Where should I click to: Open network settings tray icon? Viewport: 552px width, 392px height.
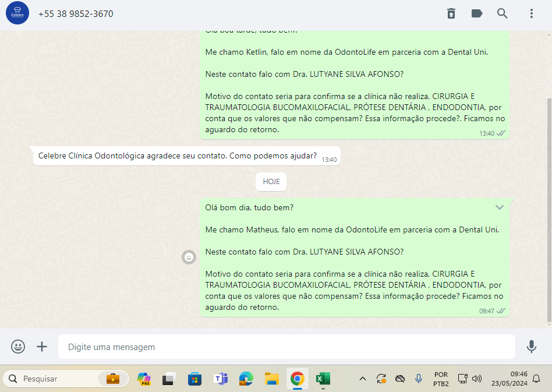coord(462,379)
